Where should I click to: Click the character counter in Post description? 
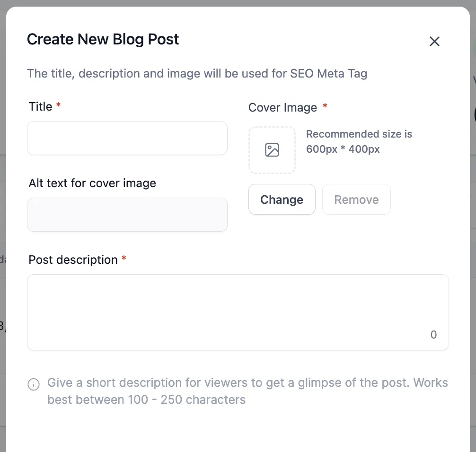click(x=433, y=335)
